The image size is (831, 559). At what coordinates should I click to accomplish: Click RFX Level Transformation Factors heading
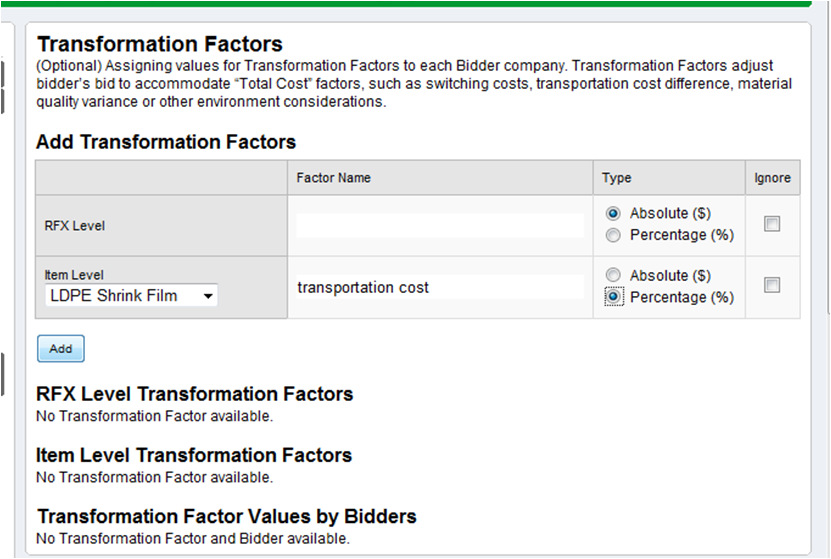(x=194, y=394)
